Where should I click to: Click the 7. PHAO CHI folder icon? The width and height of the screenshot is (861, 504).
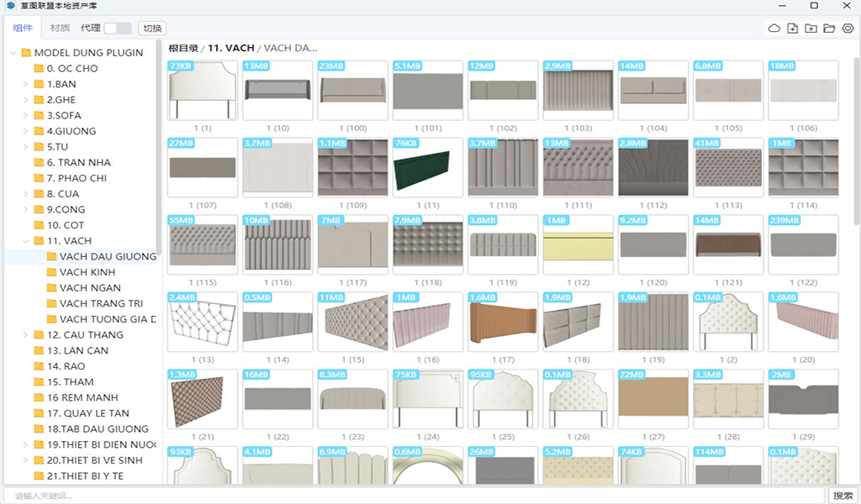39,178
